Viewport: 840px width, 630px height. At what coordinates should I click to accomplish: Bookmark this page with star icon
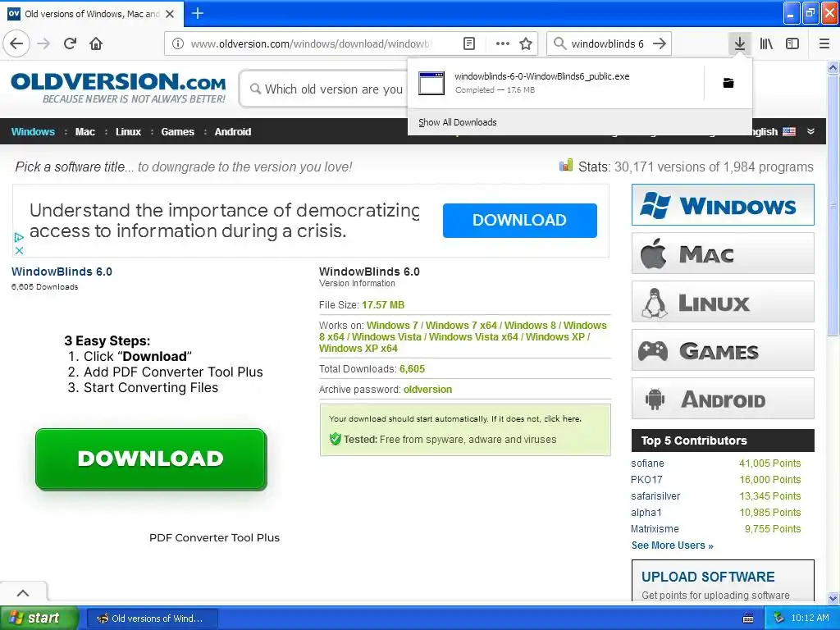click(526, 43)
